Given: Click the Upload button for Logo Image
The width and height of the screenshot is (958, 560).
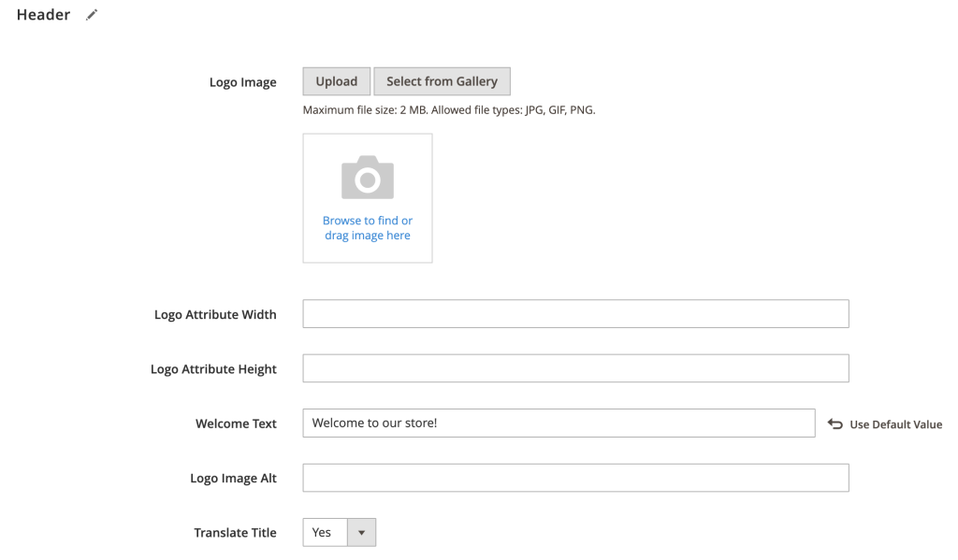Looking at the screenshot, I should click(x=336, y=81).
